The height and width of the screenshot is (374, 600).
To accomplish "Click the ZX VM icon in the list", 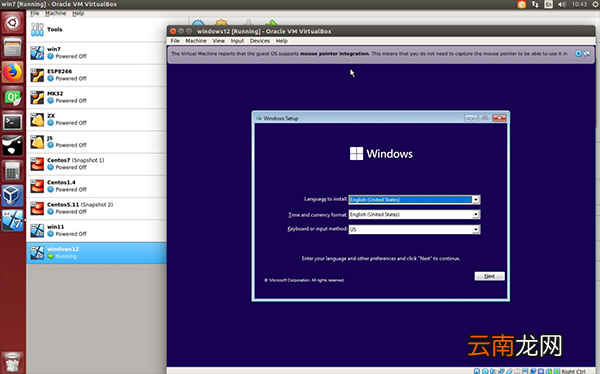I will coord(37,119).
